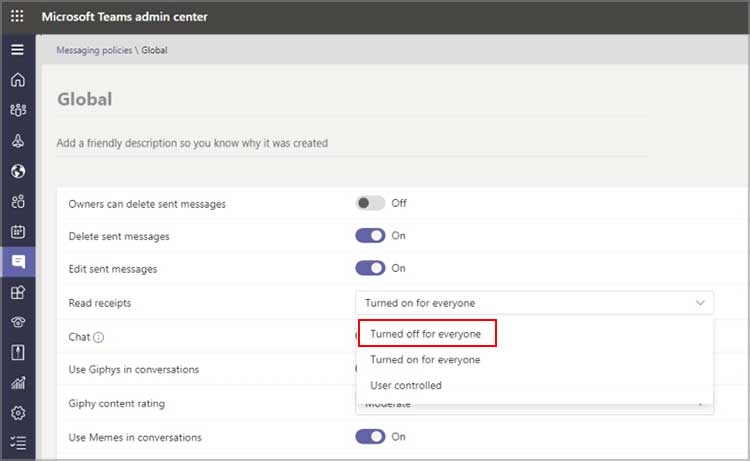
Task: Click the friendly description input field
Action: [352, 143]
